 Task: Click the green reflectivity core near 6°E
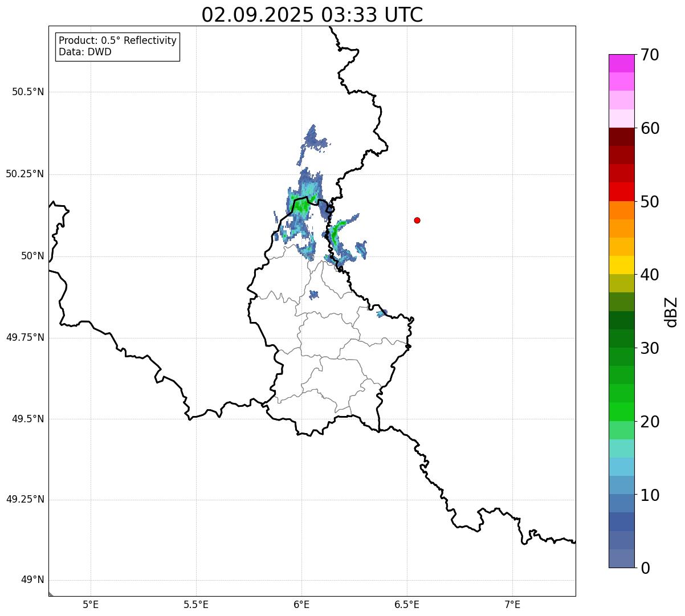point(300,205)
